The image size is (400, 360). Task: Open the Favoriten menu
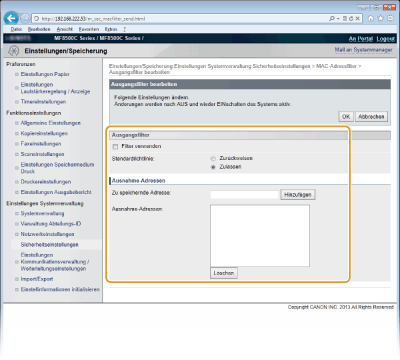(89, 29)
